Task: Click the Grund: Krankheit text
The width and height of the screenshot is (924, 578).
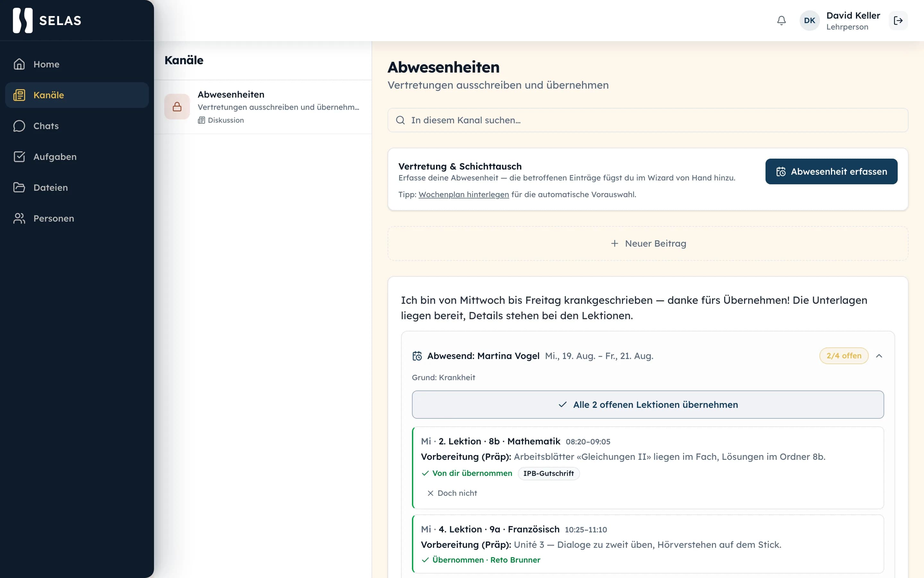Action: click(443, 378)
